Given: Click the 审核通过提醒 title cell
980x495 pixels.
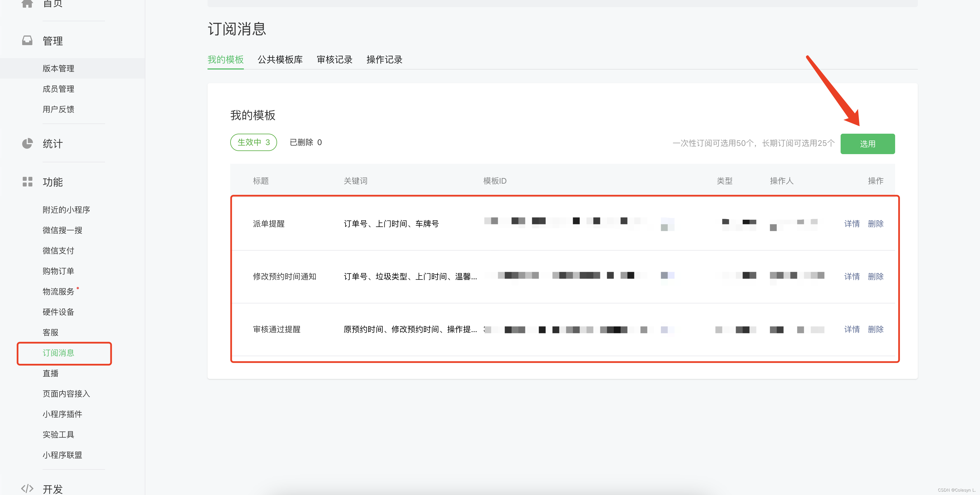Looking at the screenshot, I should pyautogui.click(x=277, y=330).
